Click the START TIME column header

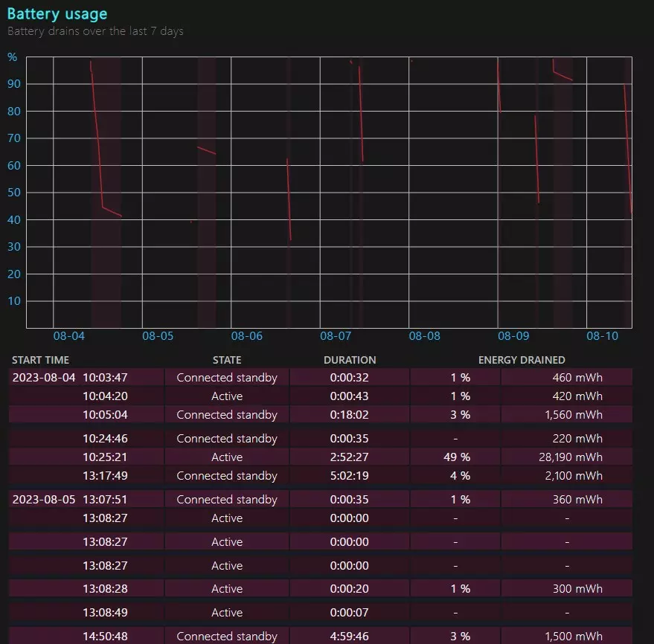(x=40, y=360)
